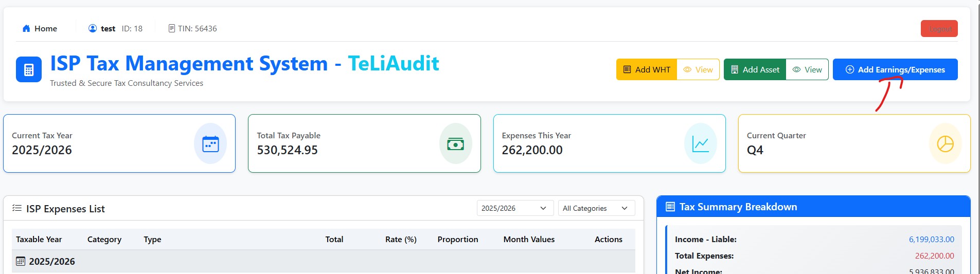Viewport: 980px width, 274px height.
Task: Click the pie chart icon in Current Quarter card
Action: click(945, 144)
